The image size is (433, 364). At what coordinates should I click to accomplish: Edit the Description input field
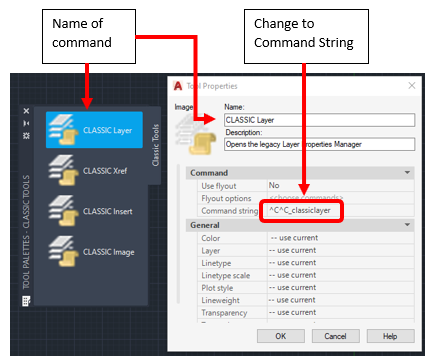[x=319, y=144]
